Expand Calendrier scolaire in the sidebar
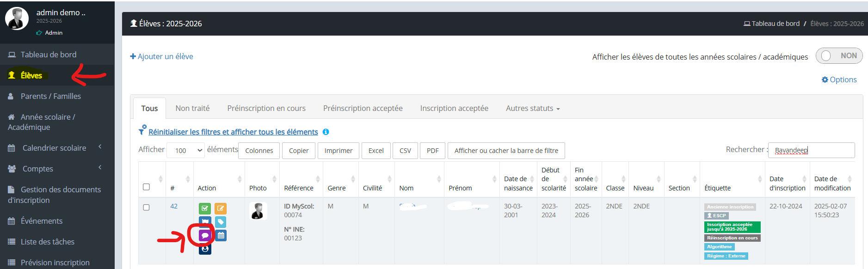 [54, 148]
